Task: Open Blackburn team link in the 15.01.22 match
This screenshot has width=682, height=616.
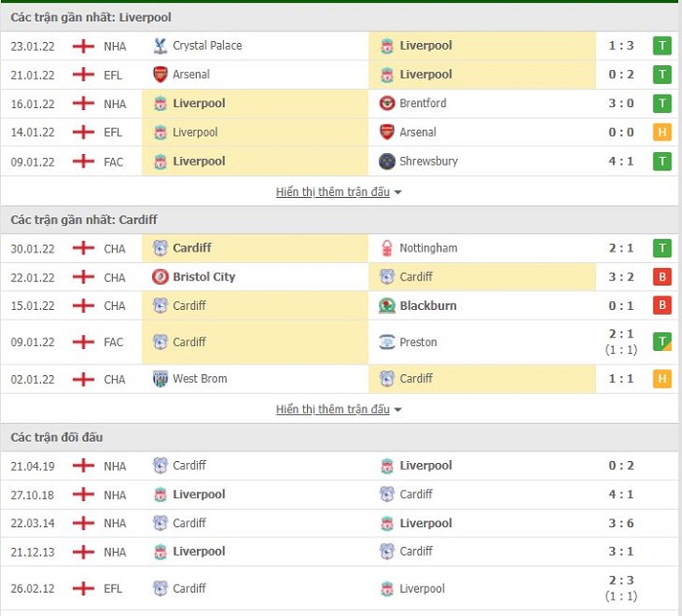Action: (428, 306)
